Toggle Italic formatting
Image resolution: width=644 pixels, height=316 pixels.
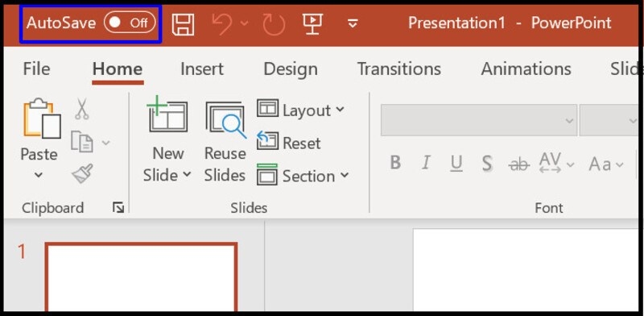click(426, 164)
